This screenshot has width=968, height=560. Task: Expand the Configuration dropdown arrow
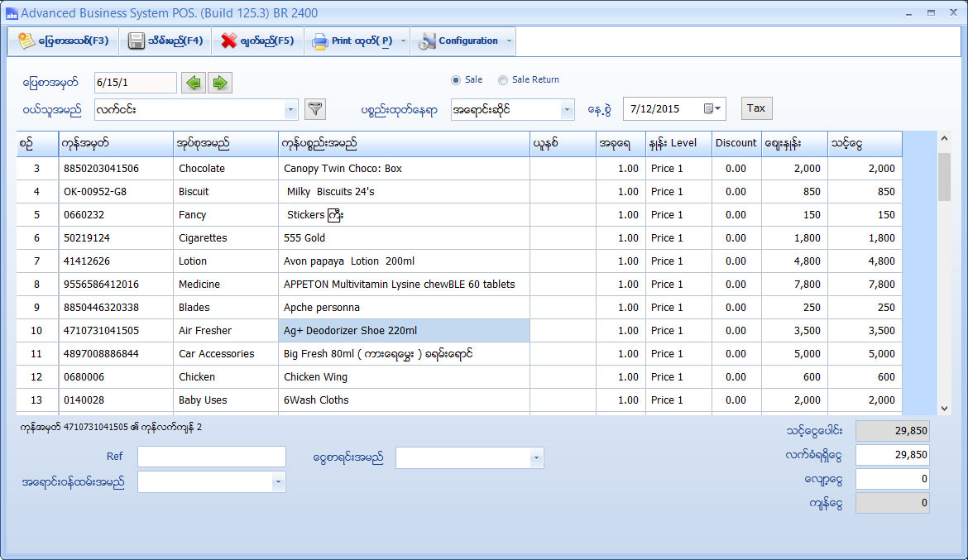(510, 41)
